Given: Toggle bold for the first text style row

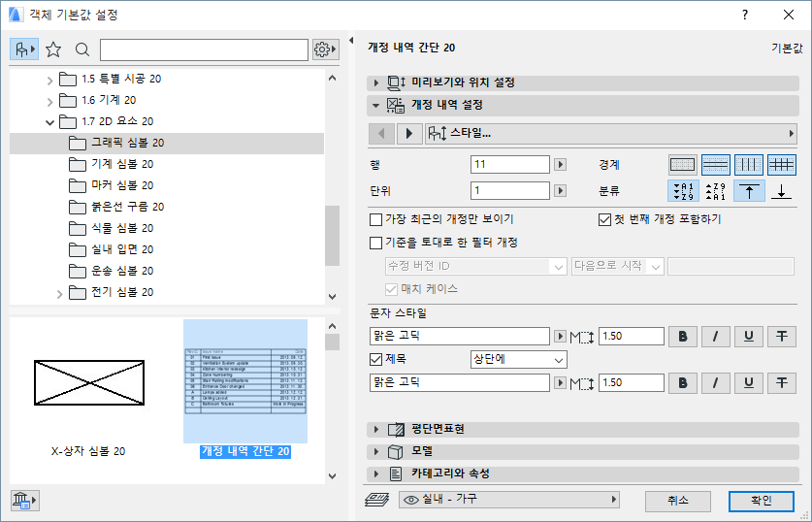Looking at the screenshot, I should click(x=683, y=337).
